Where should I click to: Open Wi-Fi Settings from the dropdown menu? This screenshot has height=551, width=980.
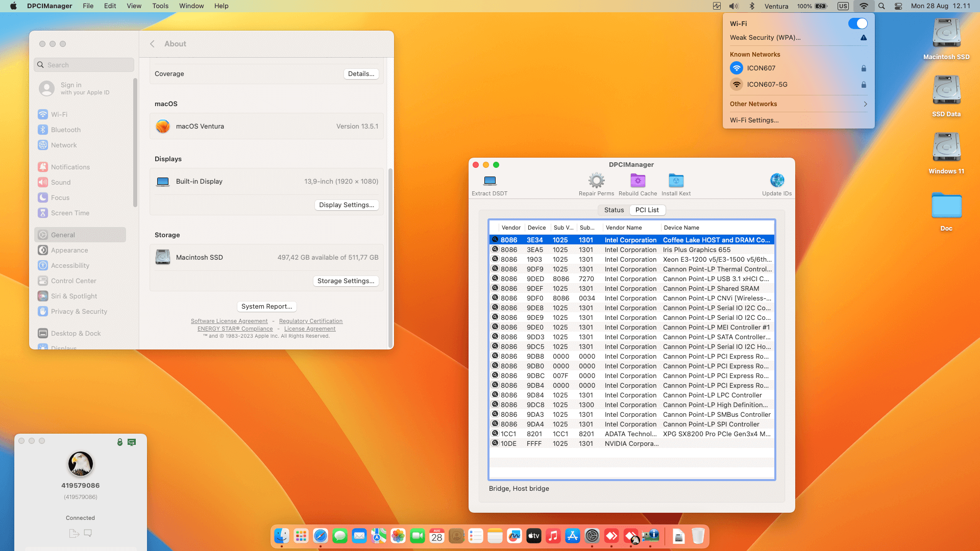[754, 120]
